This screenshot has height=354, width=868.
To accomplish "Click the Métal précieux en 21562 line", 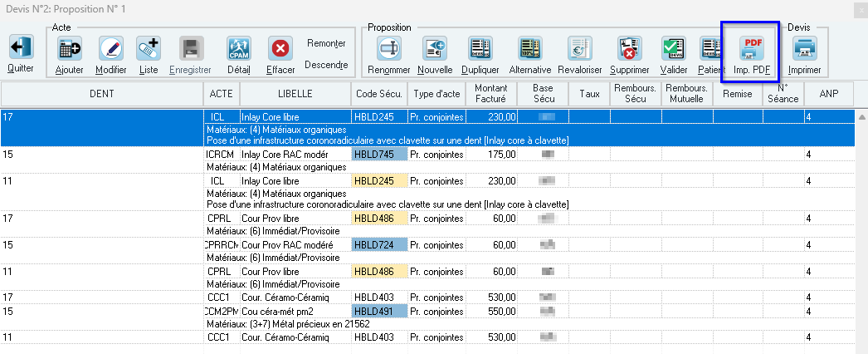I will pos(288,323).
